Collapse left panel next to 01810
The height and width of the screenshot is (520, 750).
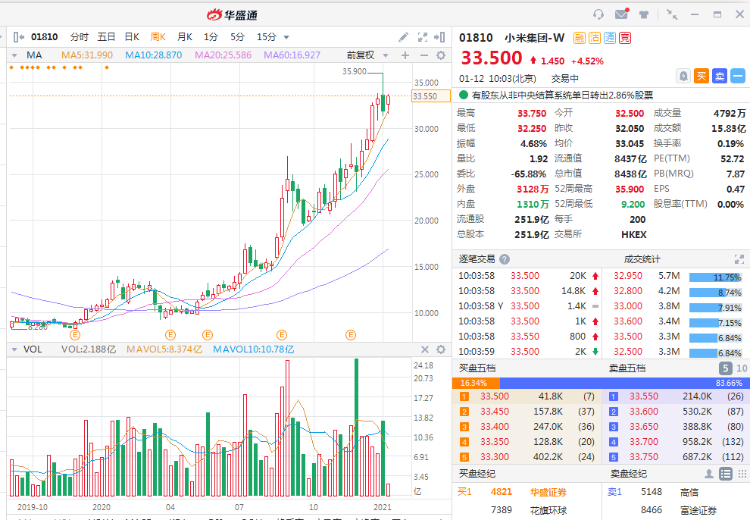pyautogui.click(x=19, y=37)
